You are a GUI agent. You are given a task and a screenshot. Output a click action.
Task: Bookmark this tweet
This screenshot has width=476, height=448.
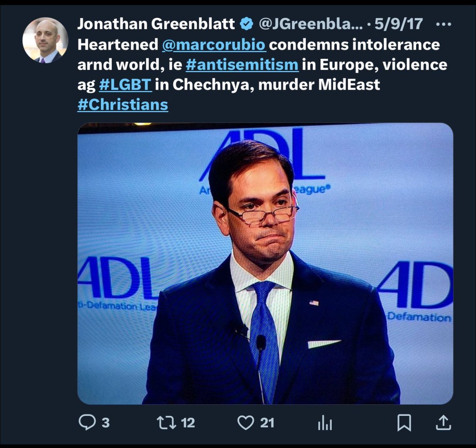404,423
